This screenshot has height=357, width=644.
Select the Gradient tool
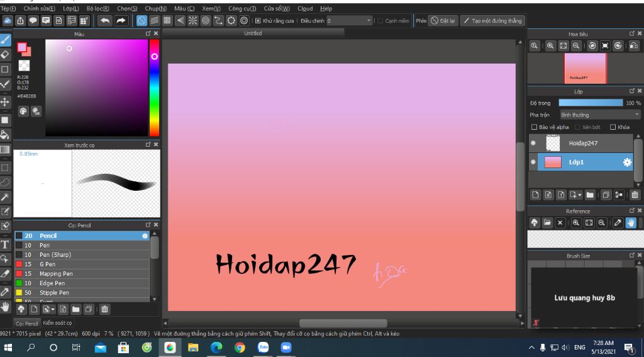5,149
